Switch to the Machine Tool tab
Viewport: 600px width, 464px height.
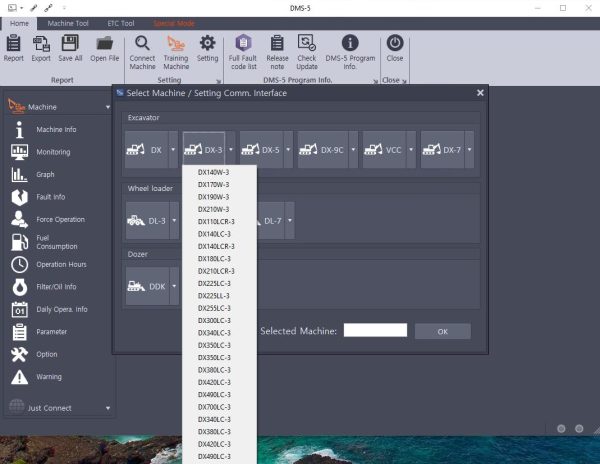click(68, 23)
